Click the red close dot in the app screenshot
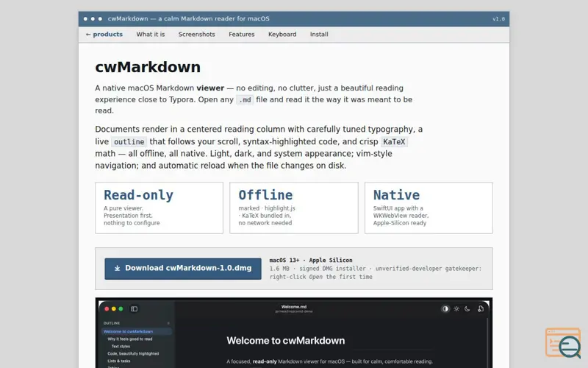Image resolution: width=588 pixels, height=368 pixels. (107, 308)
